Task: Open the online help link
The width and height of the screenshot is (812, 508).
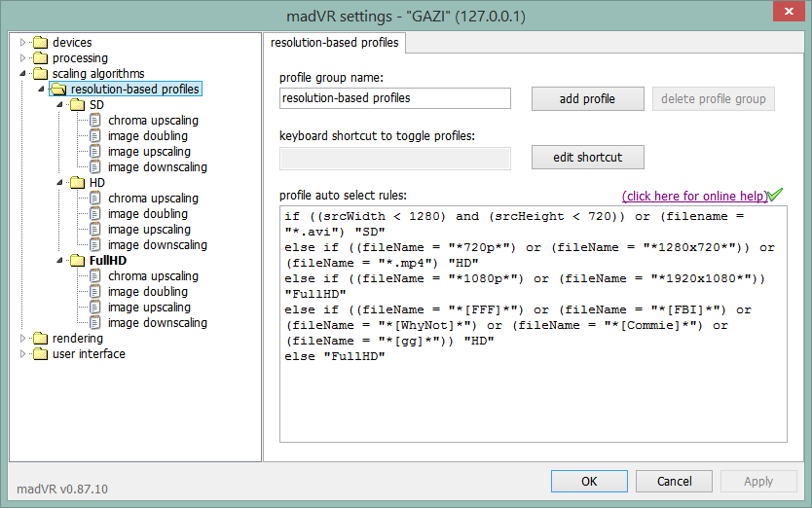Action: (x=695, y=197)
